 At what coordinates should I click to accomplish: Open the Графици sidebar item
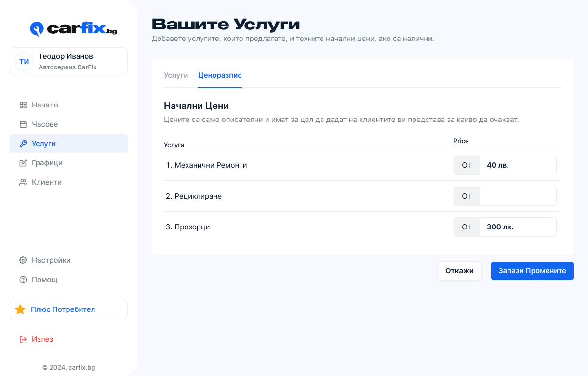(68, 163)
